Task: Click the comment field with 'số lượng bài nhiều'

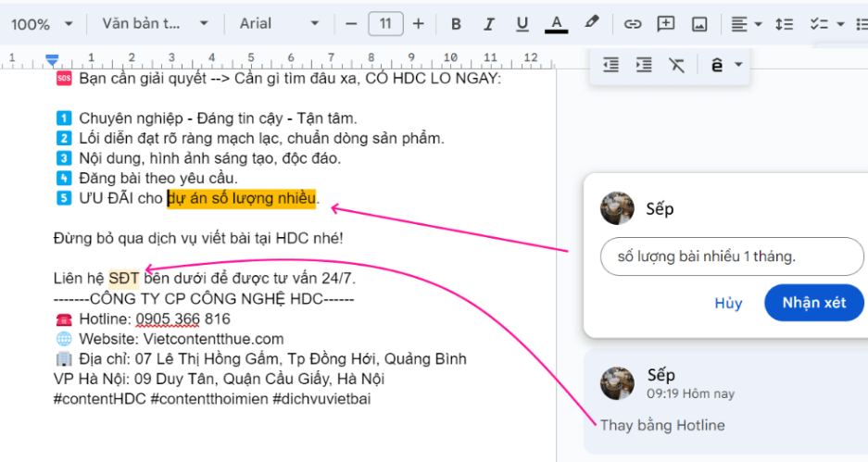Action: click(x=732, y=256)
